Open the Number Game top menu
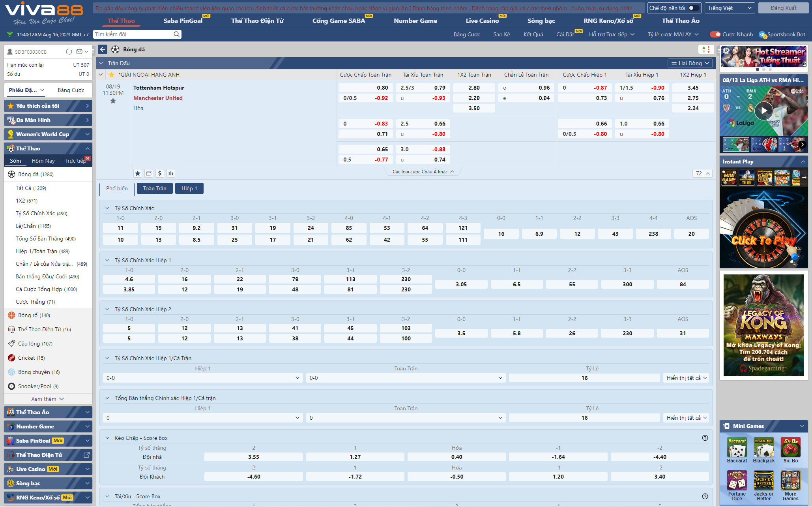This screenshot has width=812, height=507. (x=415, y=21)
